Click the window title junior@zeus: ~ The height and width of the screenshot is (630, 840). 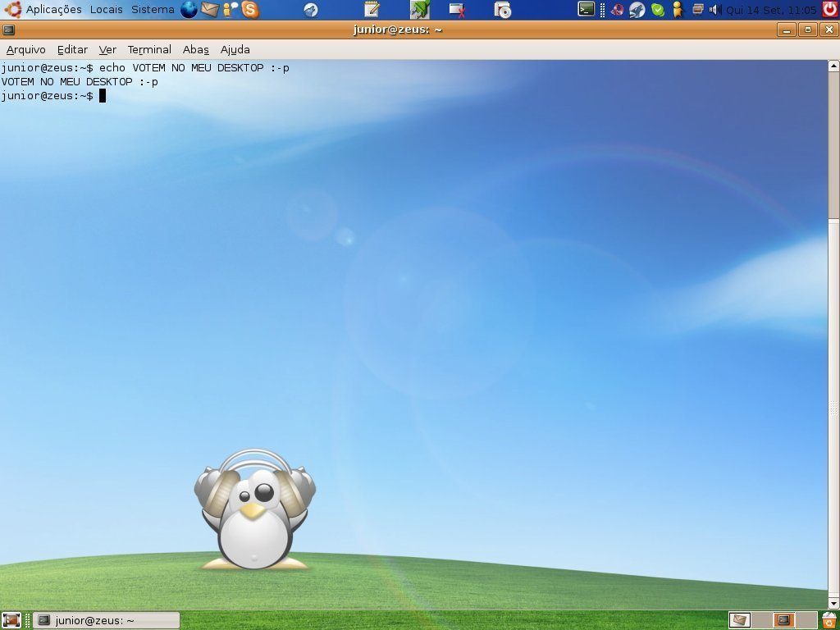click(x=398, y=30)
